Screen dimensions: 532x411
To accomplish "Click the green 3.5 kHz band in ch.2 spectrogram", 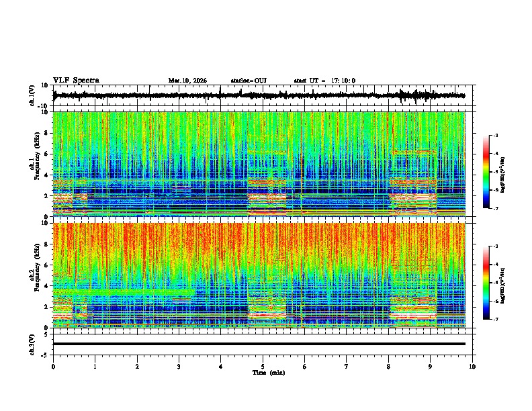I will [x=124, y=292].
